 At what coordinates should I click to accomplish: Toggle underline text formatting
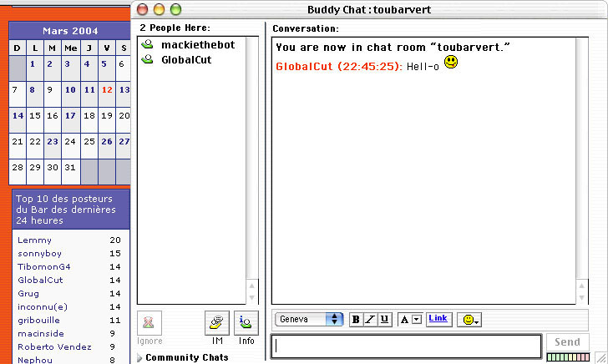[x=385, y=320]
